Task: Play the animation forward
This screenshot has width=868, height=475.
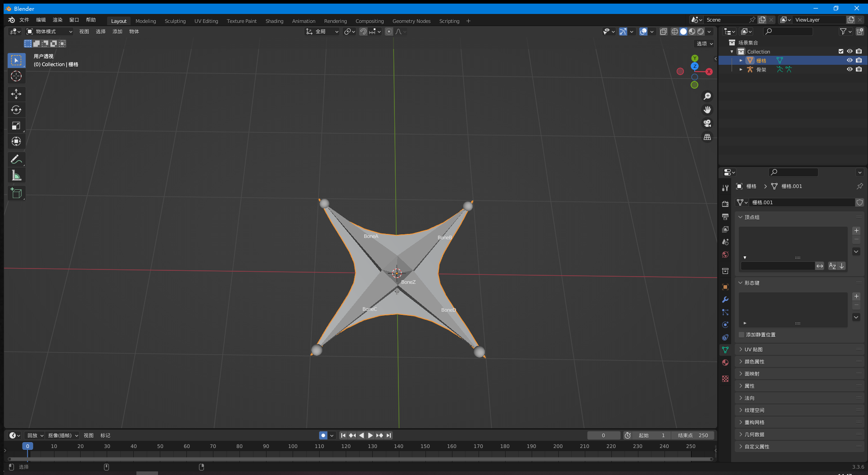Action: (370, 435)
